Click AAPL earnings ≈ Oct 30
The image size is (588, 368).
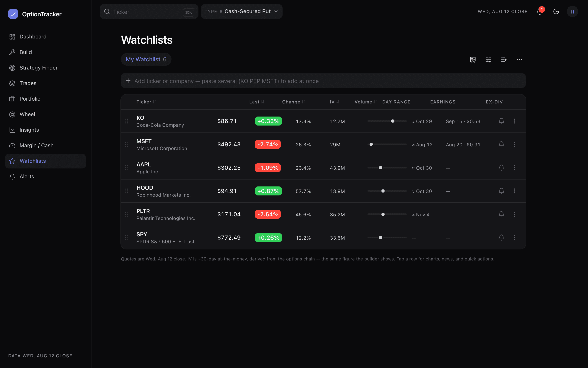(422, 168)
